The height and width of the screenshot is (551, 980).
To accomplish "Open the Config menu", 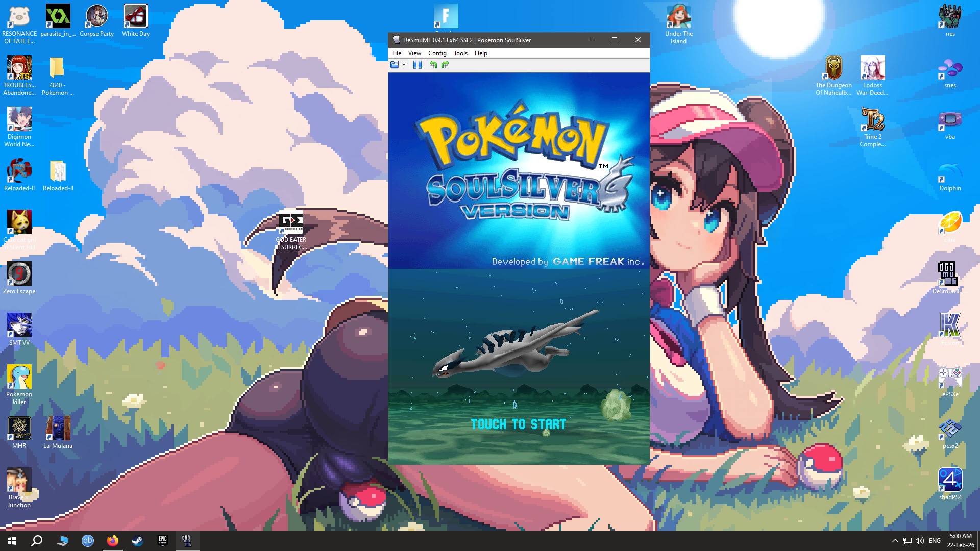I will [437, 53].
